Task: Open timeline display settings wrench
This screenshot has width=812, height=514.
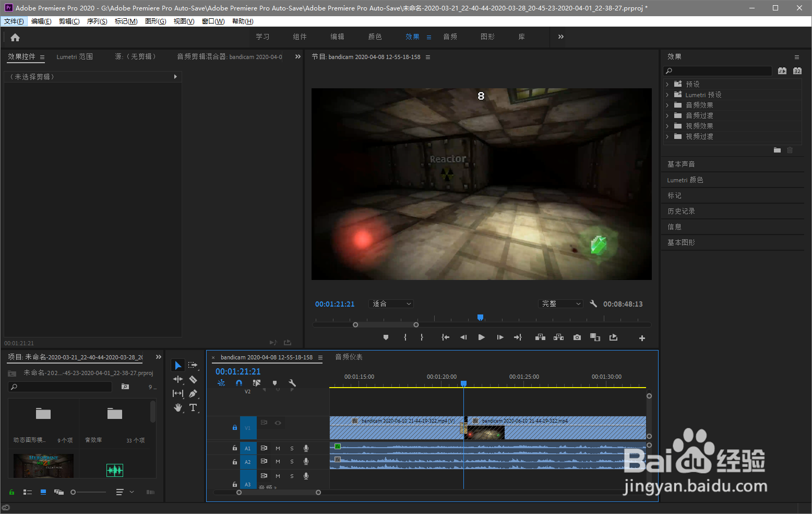Action: pos(292,383)
